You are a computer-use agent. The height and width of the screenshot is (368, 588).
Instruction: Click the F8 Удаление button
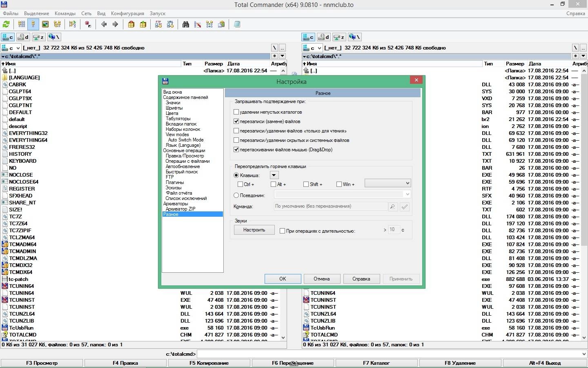pos(460,363)
